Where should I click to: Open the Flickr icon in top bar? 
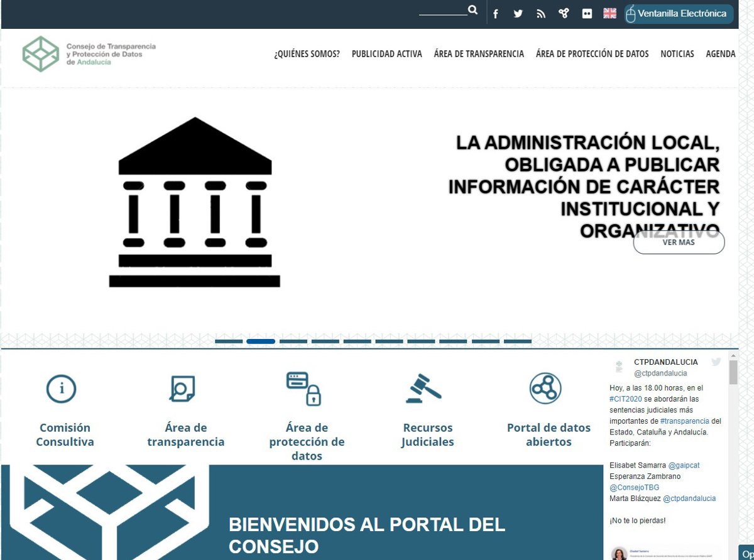click(587, 14)
